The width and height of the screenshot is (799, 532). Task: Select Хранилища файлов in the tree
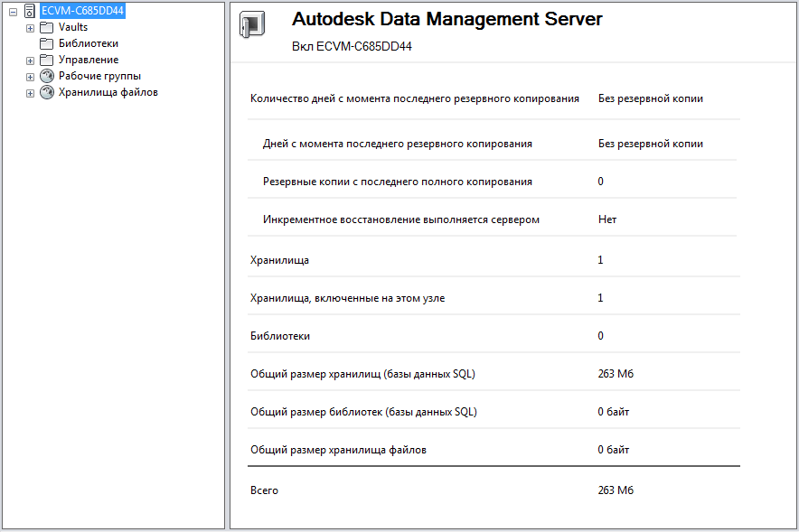pyautogui.click(x=108, y=92)
